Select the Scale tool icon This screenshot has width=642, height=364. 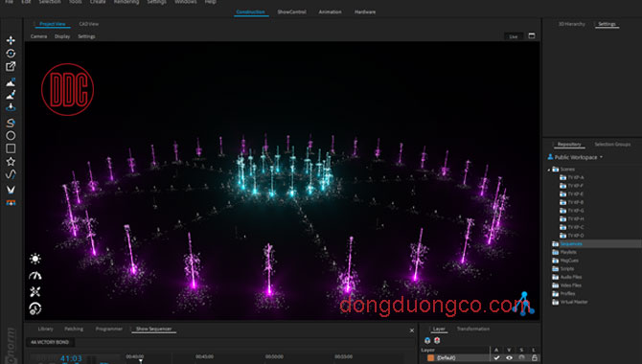point(11,66)
